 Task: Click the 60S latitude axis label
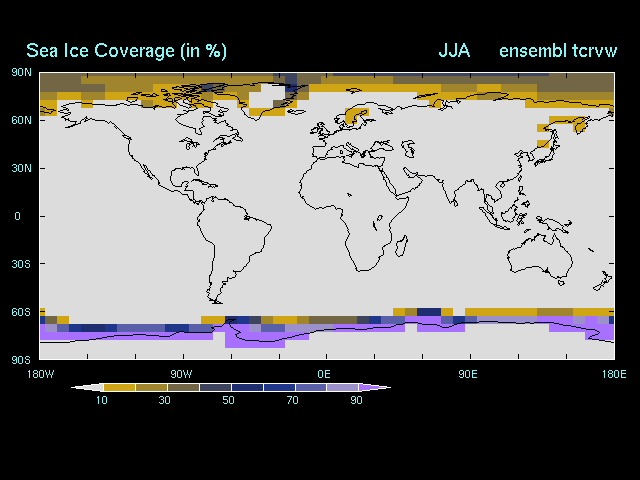[21, 312]
